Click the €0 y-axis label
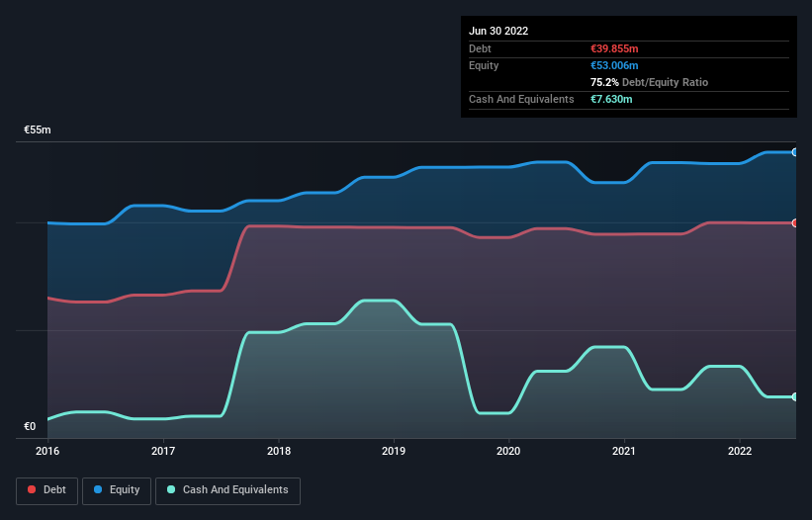812x520 pixels. (30, 426)
